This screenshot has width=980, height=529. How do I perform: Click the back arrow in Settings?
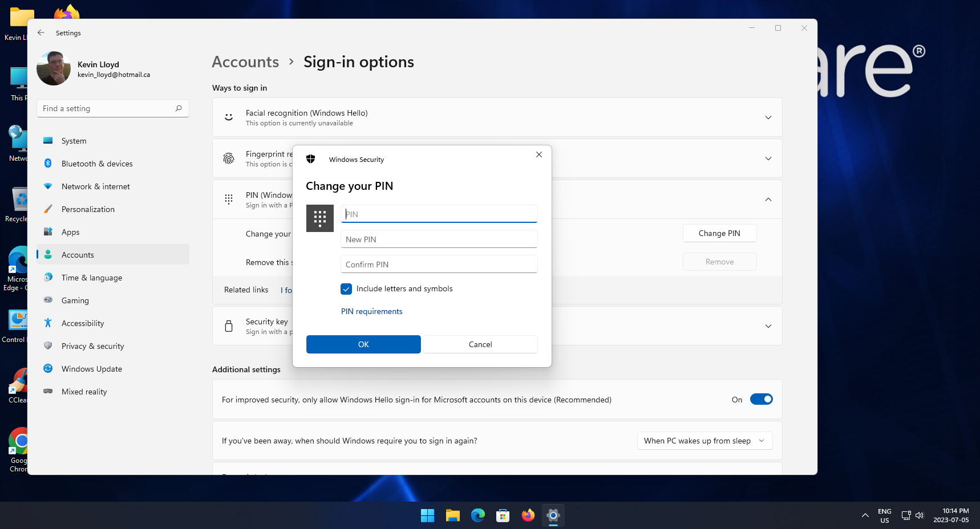tap(41, 32)
